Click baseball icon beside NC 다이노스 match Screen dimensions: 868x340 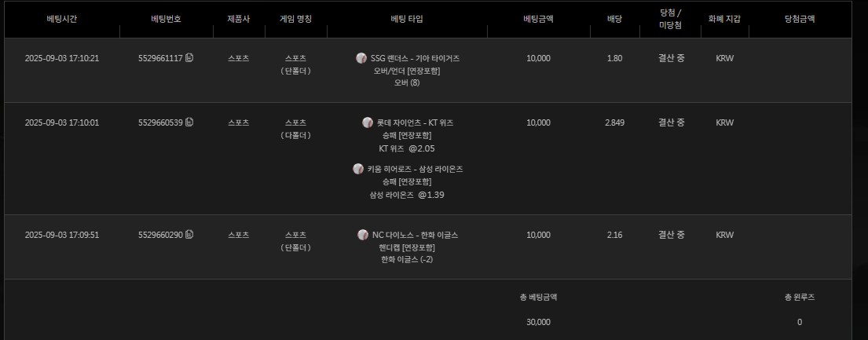[x=363, y=235]
